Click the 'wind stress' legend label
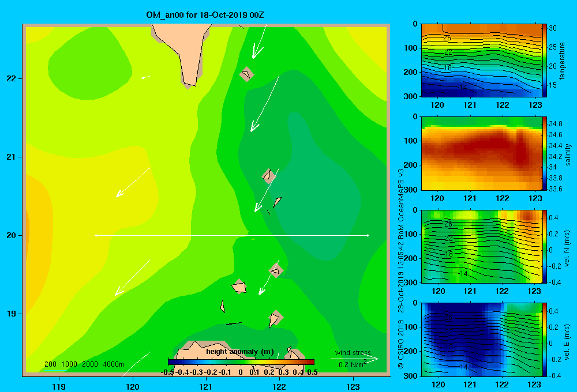 click(x=353, y=353)
